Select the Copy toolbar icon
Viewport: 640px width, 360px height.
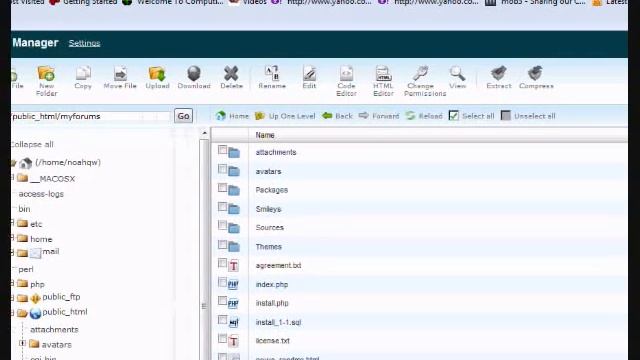(83, 78)
